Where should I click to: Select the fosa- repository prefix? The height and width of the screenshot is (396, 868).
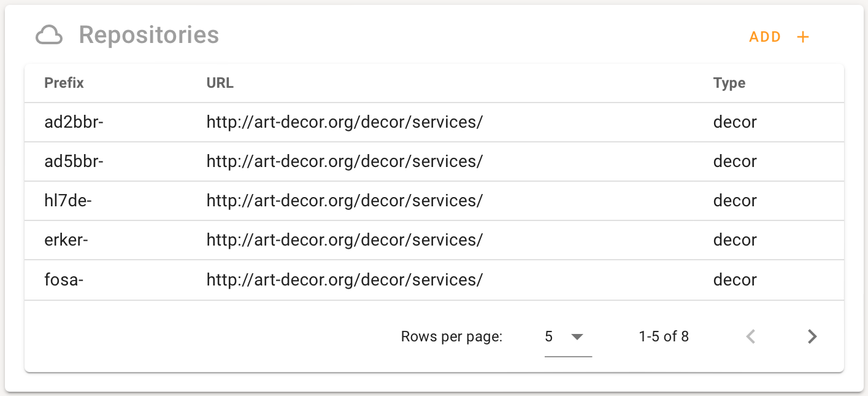[64, 280]
